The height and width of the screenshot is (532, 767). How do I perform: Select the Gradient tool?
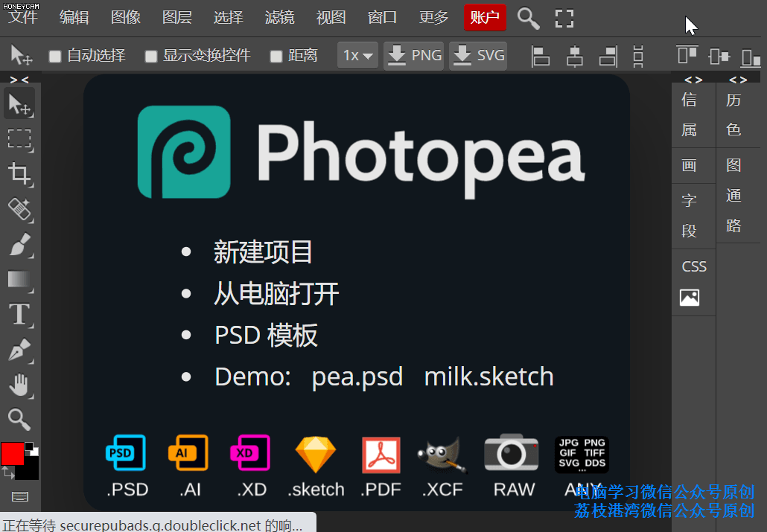tap(19, 280)
